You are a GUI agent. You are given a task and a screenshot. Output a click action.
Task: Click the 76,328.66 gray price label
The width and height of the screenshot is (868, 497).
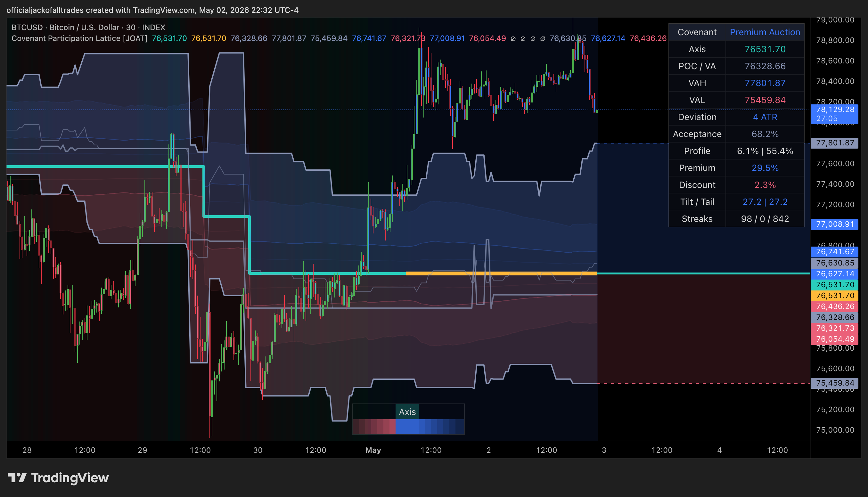tap(834, 317)
